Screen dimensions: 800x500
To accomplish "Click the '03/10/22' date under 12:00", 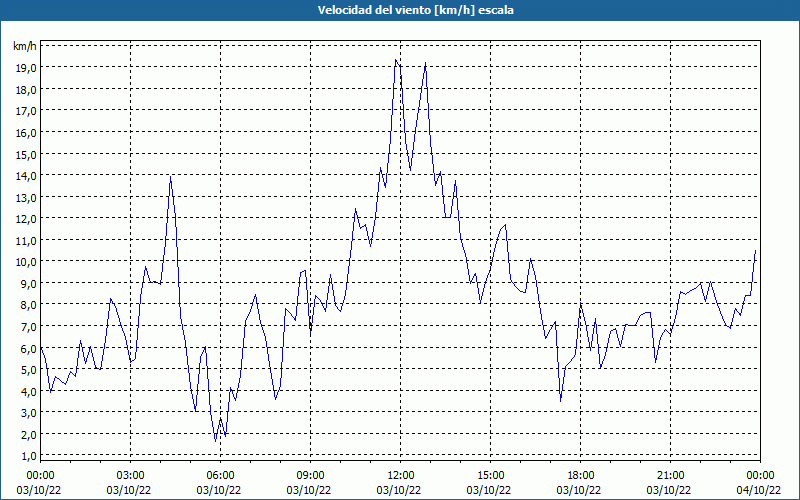I will tap(398, 490).
